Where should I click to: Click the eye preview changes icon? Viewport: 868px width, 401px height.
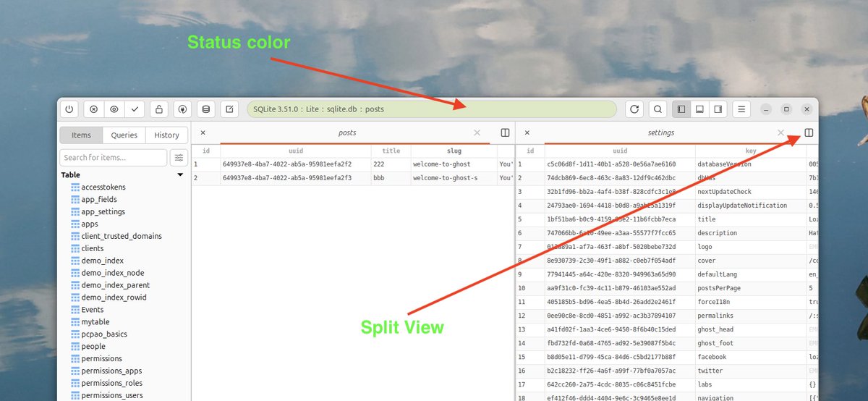tap(114, 109)
